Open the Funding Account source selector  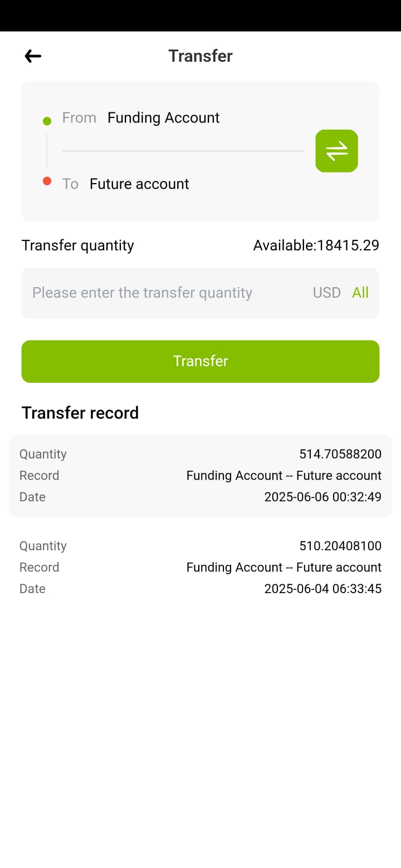click(163, 118)
